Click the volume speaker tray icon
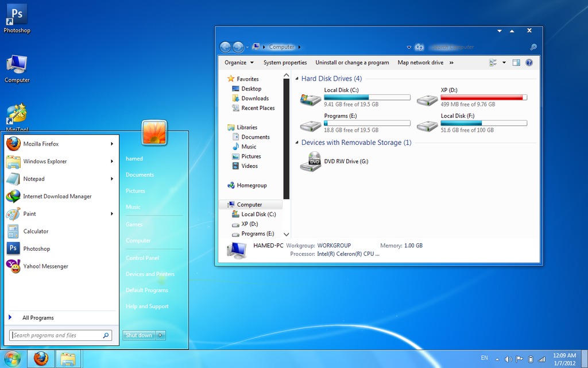588x368 pixels. tap(508, 359)
